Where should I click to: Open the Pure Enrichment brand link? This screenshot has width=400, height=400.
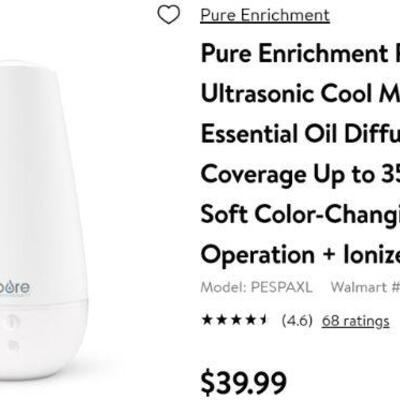pyautogui.click(x=265, y=15)
